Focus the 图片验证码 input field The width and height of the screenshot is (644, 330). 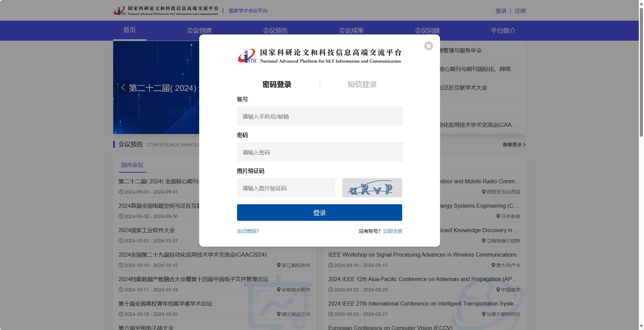pos(286,188)
